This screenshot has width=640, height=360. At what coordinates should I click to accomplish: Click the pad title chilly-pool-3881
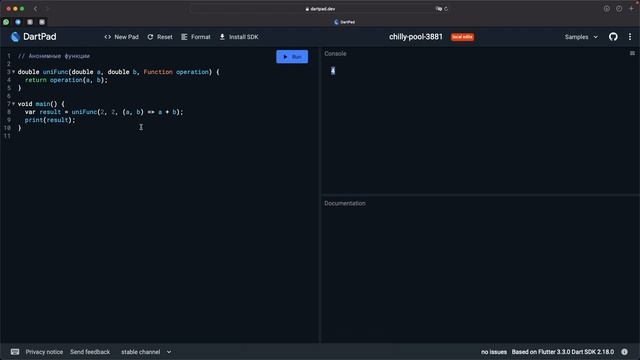click(x=416, y=37)
